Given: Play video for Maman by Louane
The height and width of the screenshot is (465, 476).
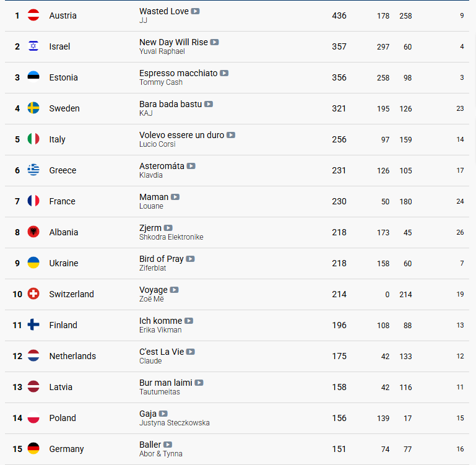Looking at the screenshot, I should 175,197.
